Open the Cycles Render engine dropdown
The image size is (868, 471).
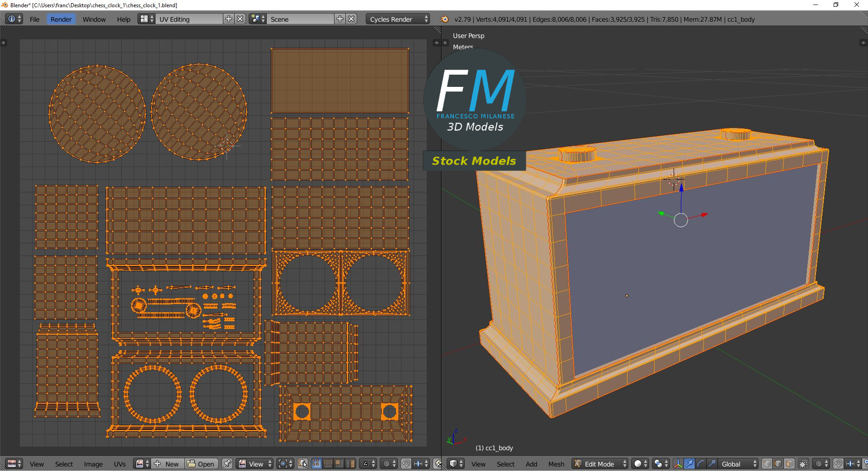coord(398,19)
